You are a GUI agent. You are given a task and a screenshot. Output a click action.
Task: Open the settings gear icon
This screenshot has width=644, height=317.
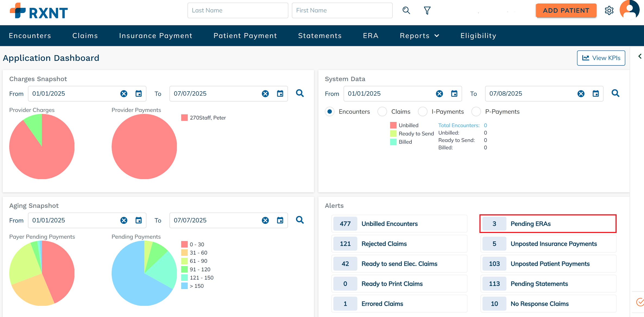[609, 10]
